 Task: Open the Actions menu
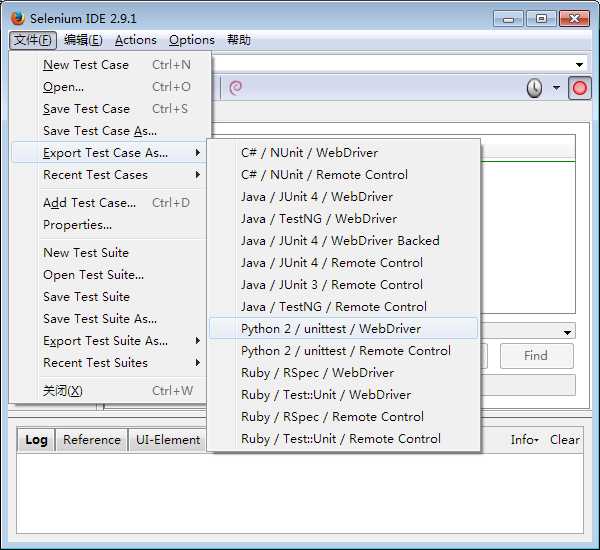[136, 40]
